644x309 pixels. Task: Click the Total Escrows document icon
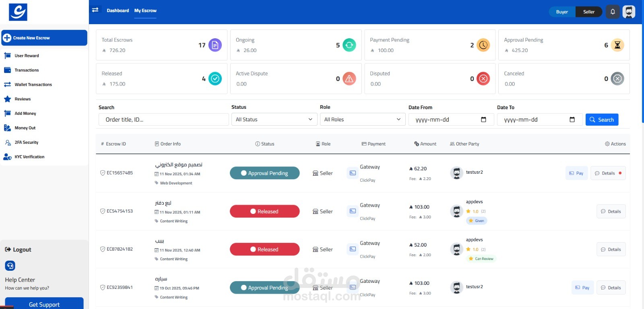pos(215,45)
